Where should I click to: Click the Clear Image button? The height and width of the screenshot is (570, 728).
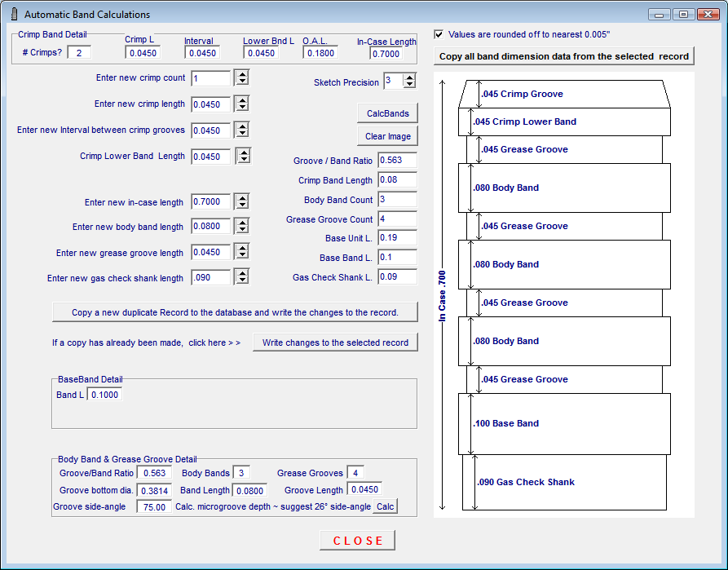[x=388, y=136]
